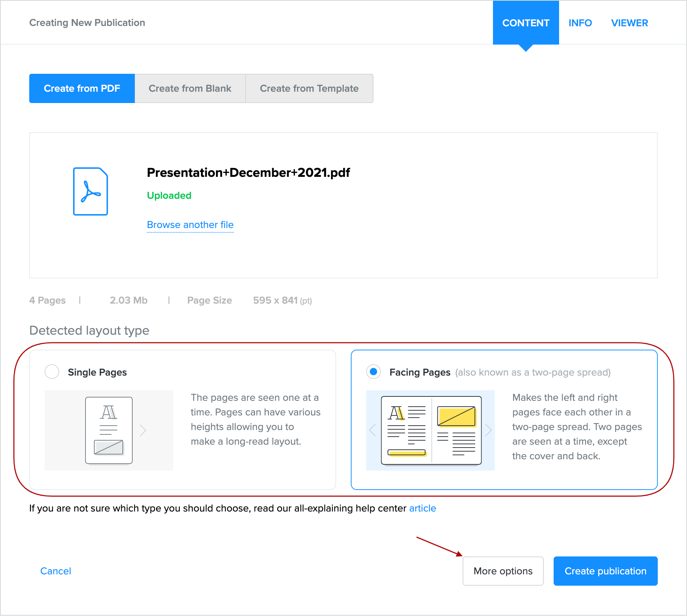Viewport: 687px width, 616px height.
Task: Click Browse another file link
Action: coord(190,225)
